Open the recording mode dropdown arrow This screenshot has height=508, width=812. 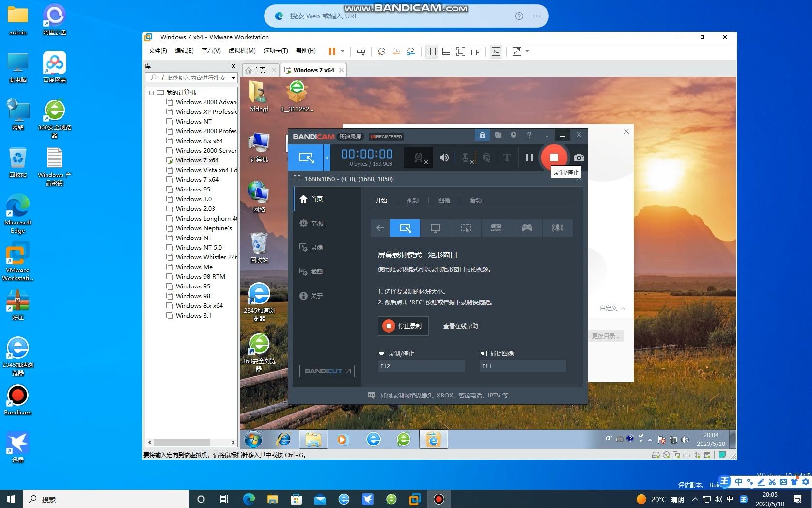click(327, 158)
